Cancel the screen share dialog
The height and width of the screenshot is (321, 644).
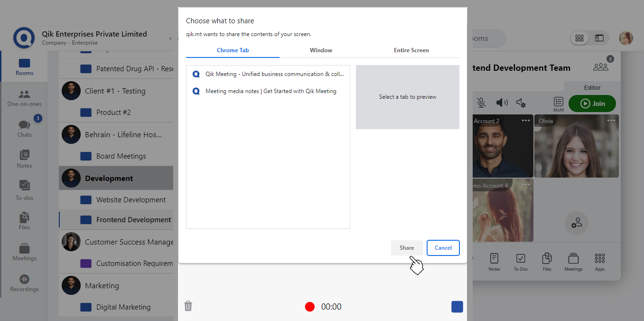[x=443, y=248]
